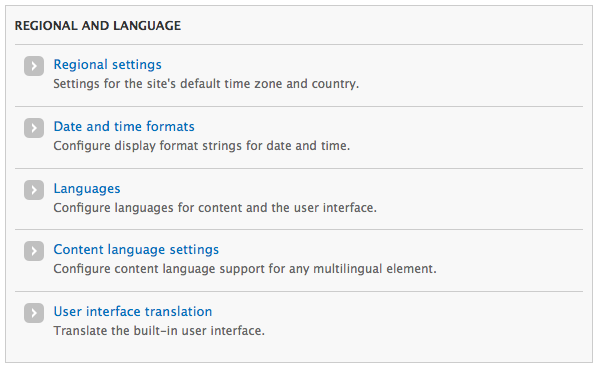This screenshot has width=598, height=367.
Task: Go to the Languages configuration link
Action: click(87, 188)
